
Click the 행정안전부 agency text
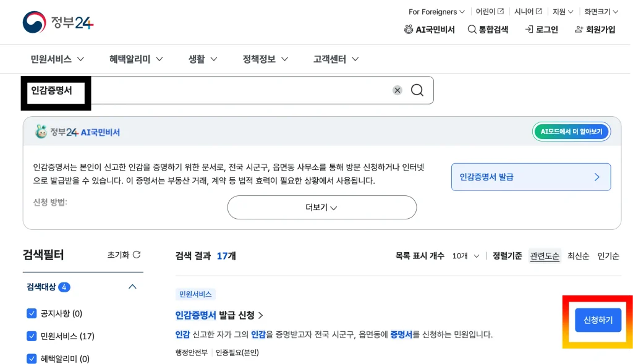[x=192, y=352]
